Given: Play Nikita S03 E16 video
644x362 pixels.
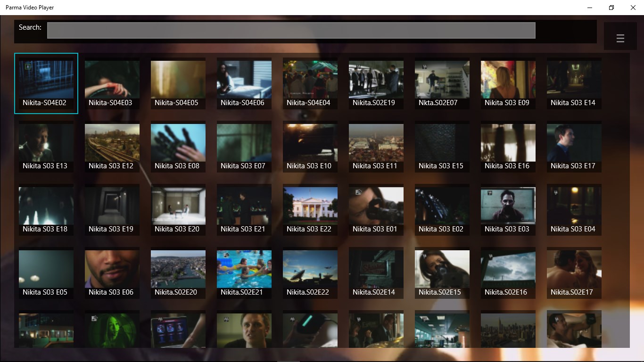Looking at the screenshot, I should point(508,147).
